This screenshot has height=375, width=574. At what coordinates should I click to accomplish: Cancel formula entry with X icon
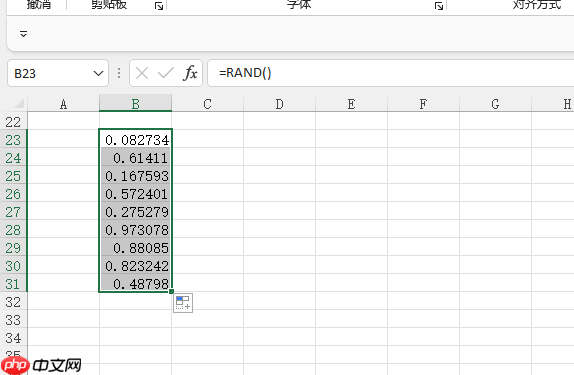click(x=142, y=73)
